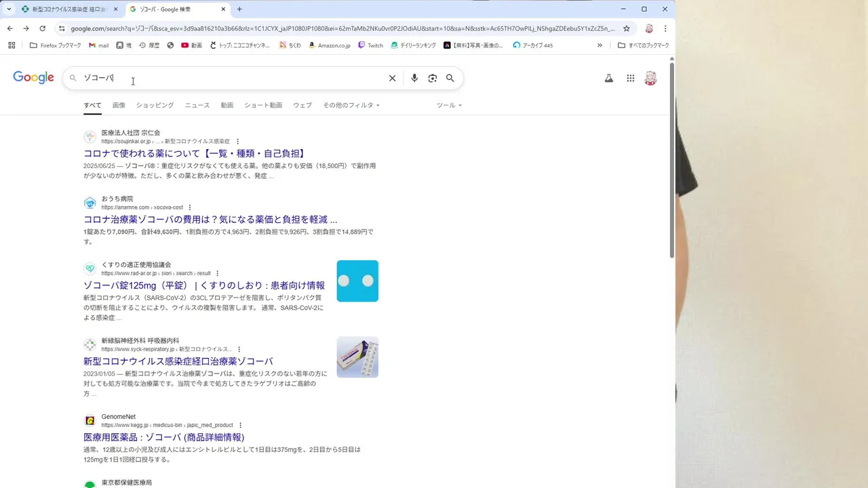This screenshot has height=488, width=868.
Task: Switch to the ウェブ tab
Action: pos(302,105)
